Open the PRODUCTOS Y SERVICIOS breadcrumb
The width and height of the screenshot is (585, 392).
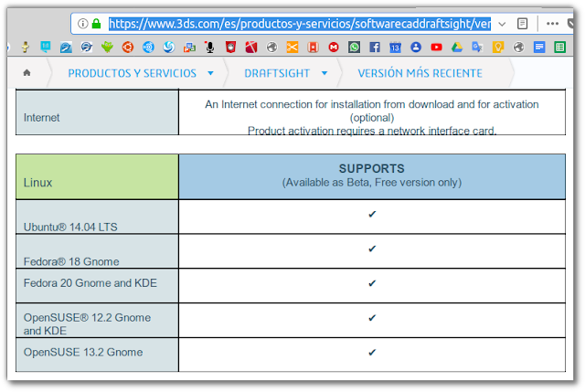tap(132, 73)
